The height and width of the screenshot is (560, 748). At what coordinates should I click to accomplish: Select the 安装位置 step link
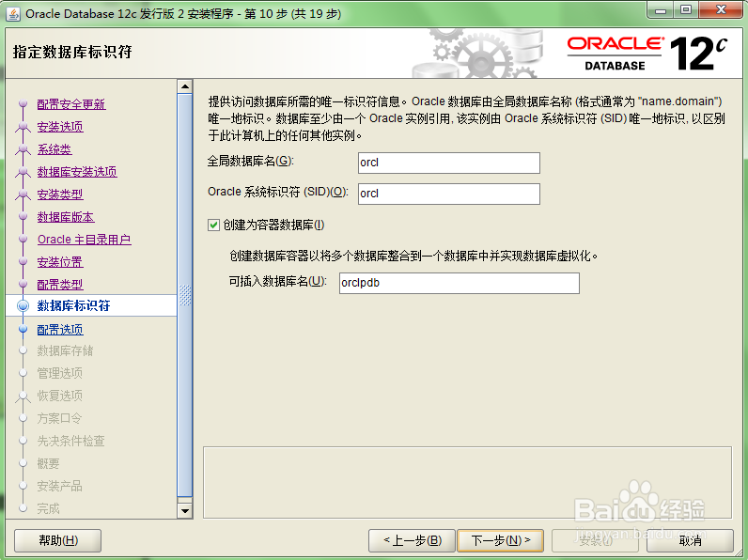pyautogui.click(x=60, y=262)
